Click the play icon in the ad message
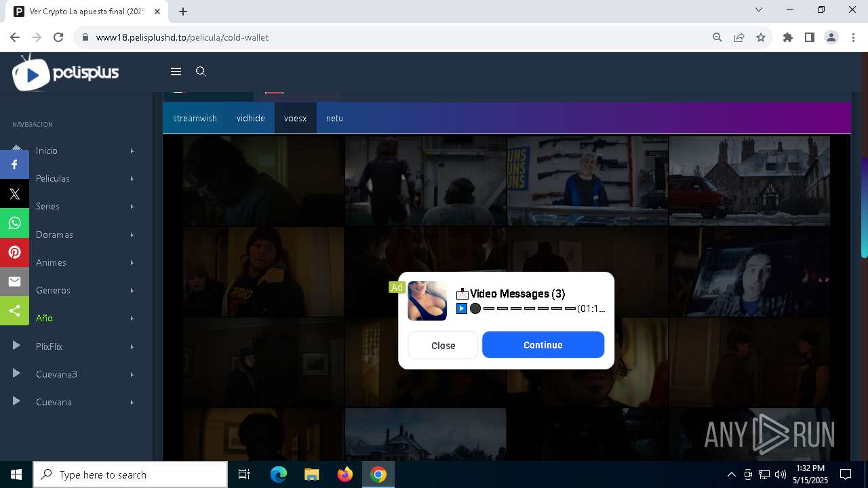Screen dimensions: 868x488 (462, 308)
